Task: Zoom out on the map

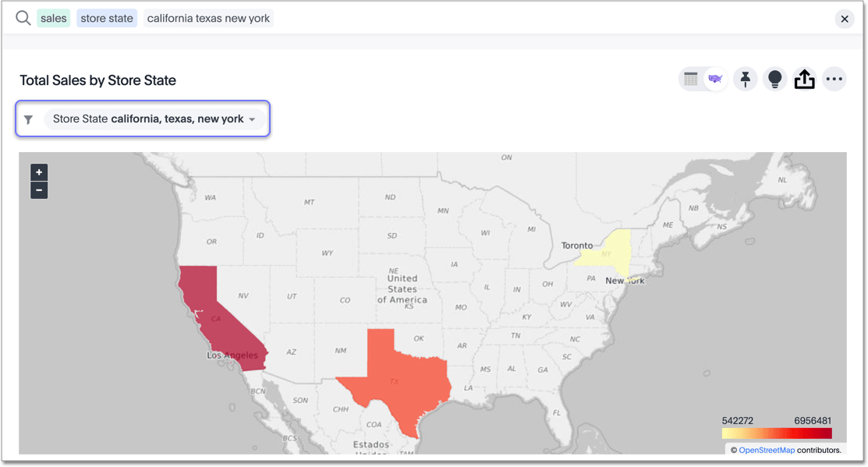Action: point(39,190)
